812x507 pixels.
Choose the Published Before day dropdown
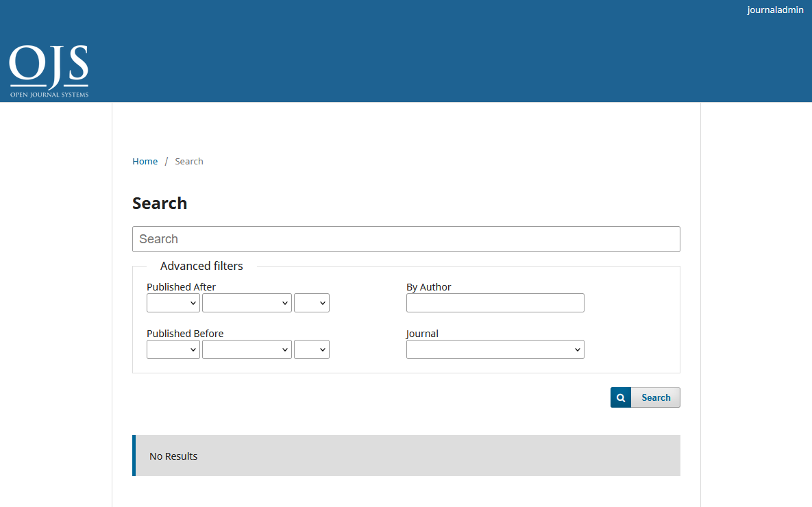click(312, 349)
